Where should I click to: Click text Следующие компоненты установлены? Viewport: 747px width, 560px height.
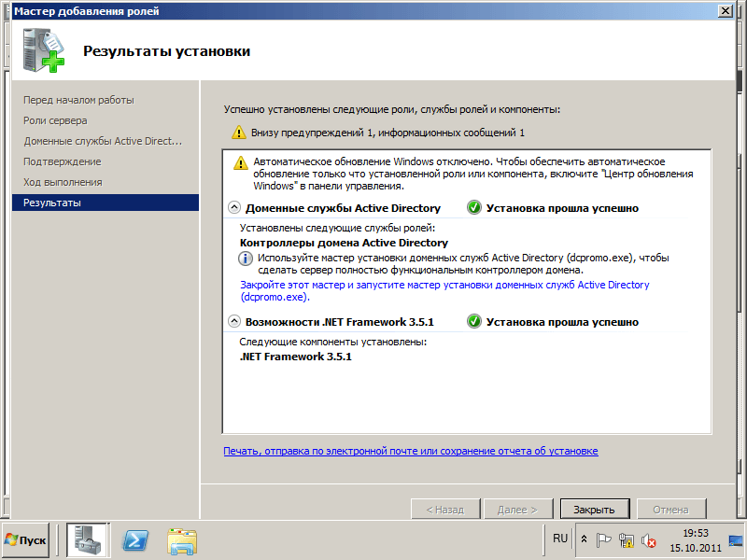[x=333, y=342]
